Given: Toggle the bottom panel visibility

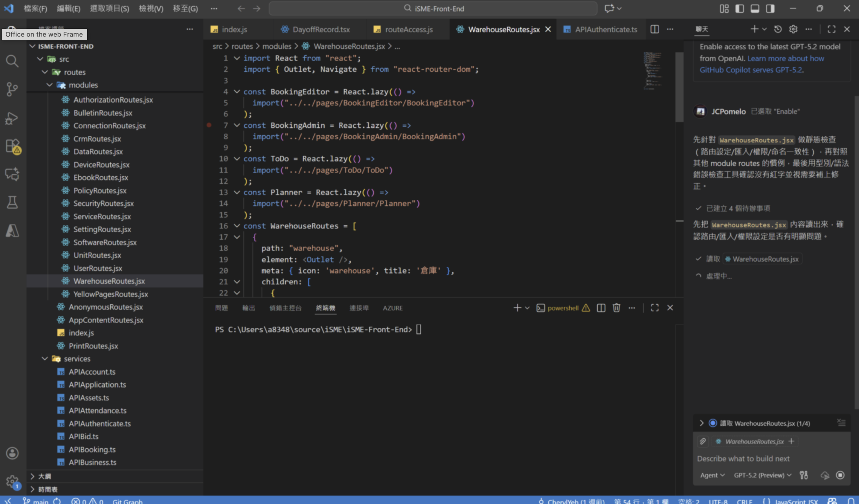Looking at the screenshot, I should click(755, 8).
